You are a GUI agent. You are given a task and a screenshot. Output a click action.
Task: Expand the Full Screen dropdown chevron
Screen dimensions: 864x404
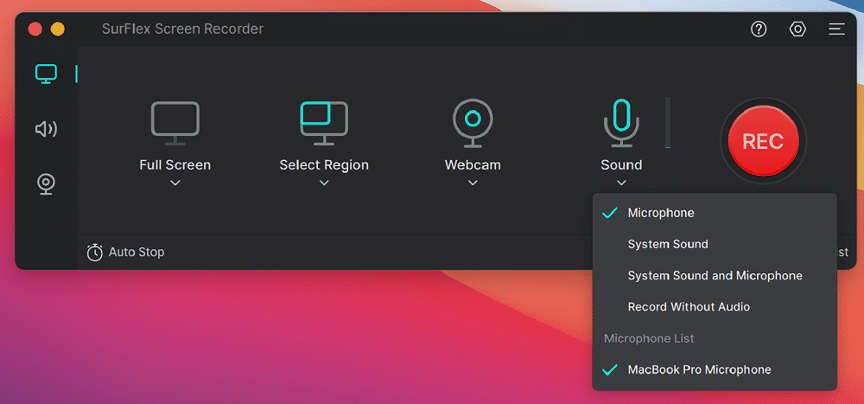click(x=175, y=183)
